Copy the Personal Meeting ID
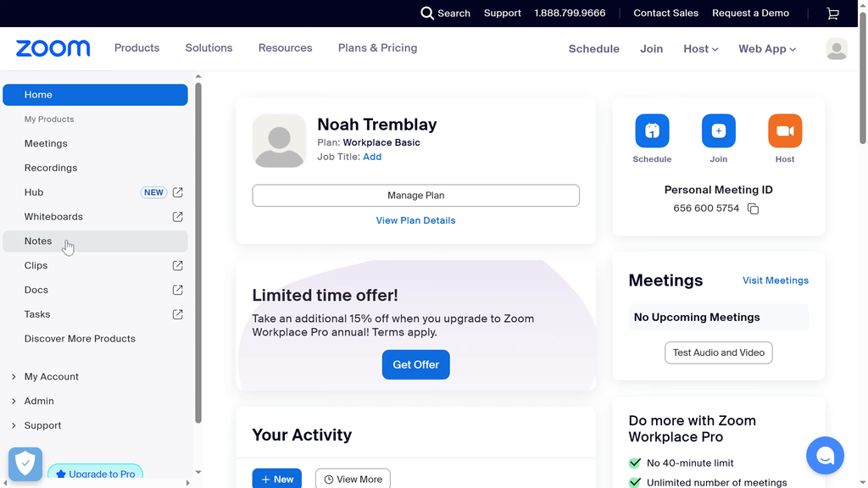Image resolution: width=868 pixels, height=488 pixels. pos(753,208)
